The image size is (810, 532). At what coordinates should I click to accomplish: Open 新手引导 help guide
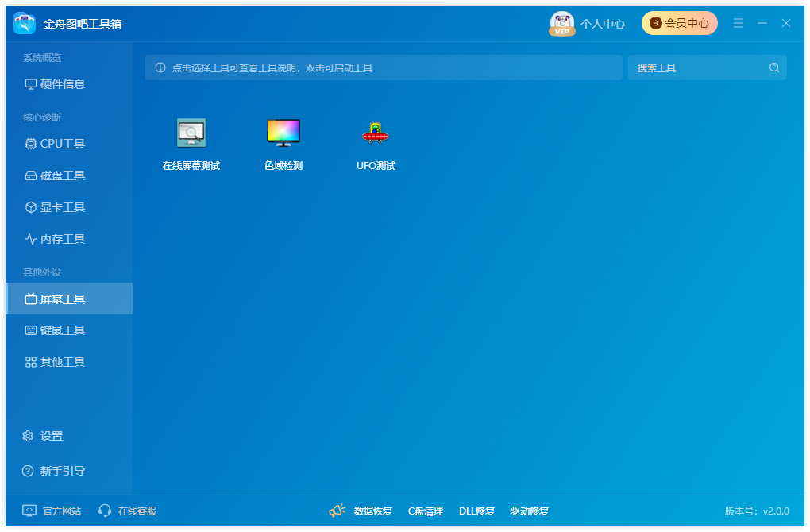coord(53,471)
